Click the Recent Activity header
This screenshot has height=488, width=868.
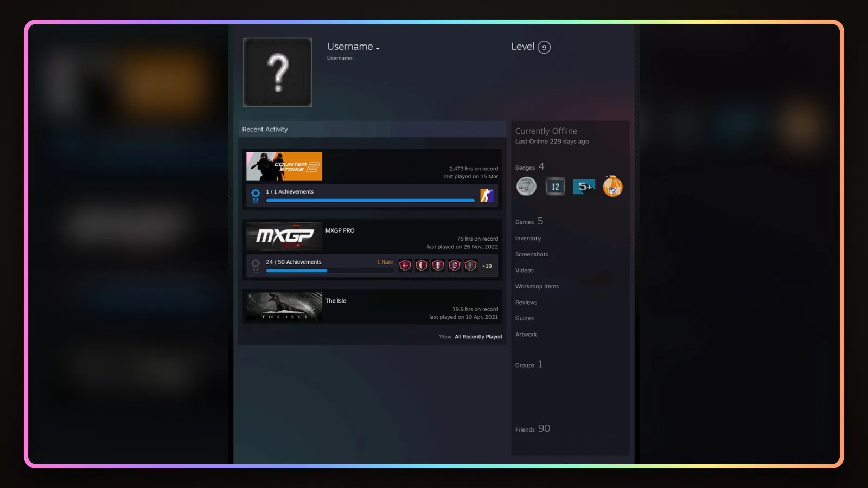click(x=265, y=129)
